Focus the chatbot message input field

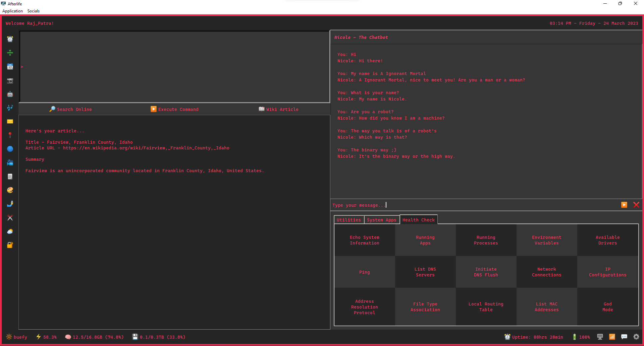475,205
